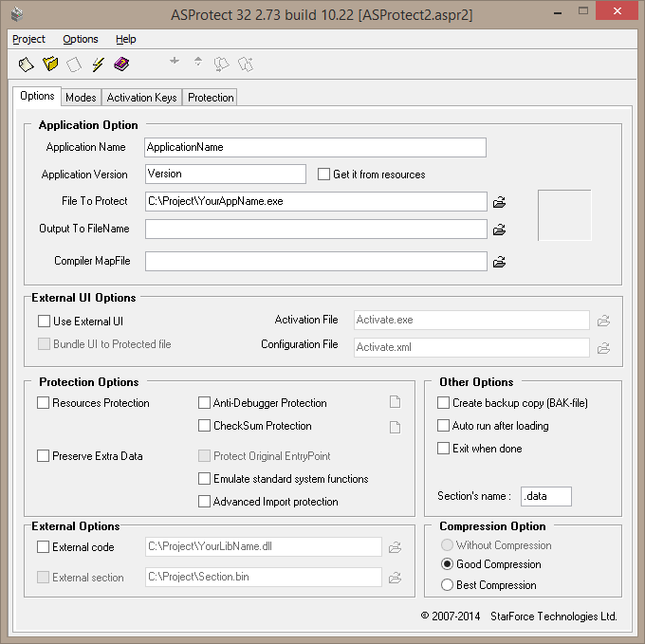Browse for the Compiler MapFile
The height and width of the screenshot is (644, 645).
click(499, 262)
